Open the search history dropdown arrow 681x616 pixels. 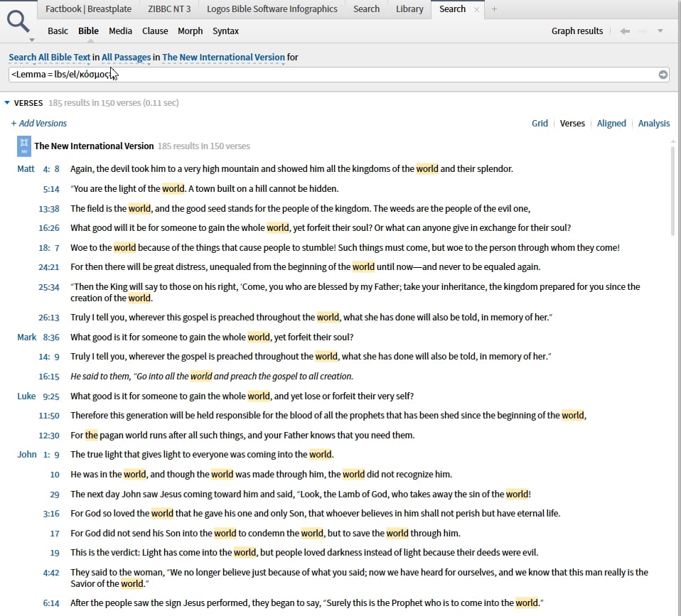pos(660,31)
